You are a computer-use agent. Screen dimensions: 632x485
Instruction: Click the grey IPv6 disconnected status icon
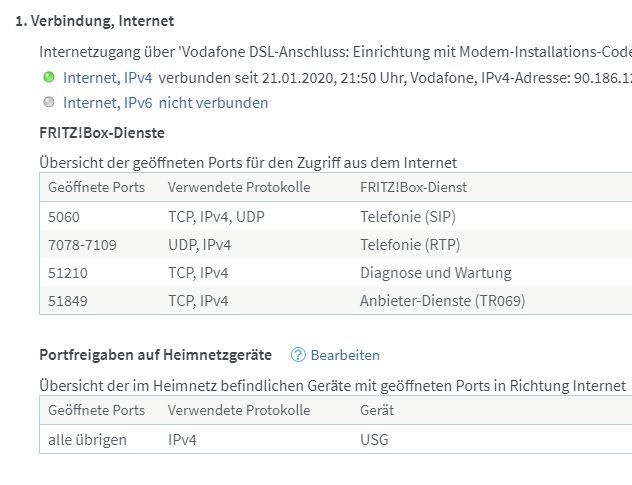pos(48,102)
